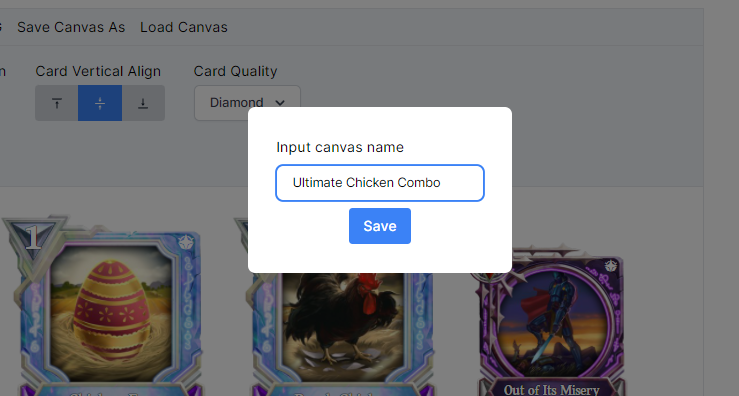The width and height of the screenshot is (739, 396).
Task: Open the Diamond card quality dropdown
Action: pos(247,103)
